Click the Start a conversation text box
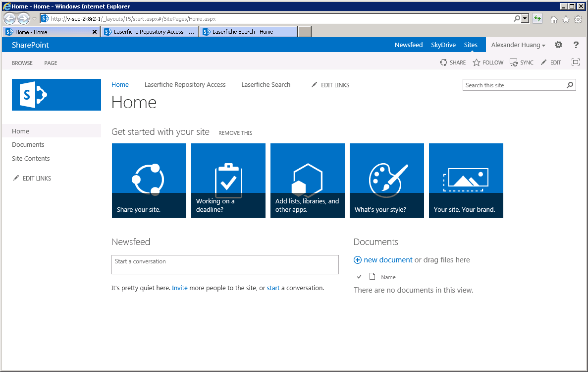 click(x=225, y=265)
